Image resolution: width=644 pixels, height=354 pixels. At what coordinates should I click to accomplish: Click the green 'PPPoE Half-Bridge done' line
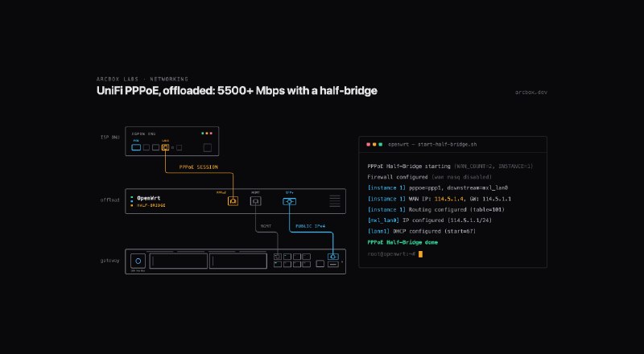click(x=402, y=242)
